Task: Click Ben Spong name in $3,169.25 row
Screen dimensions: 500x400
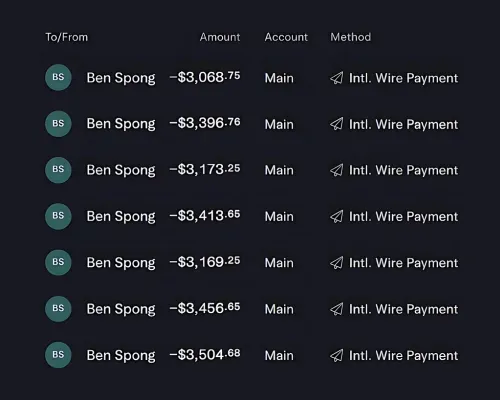Action: point(121,263)
